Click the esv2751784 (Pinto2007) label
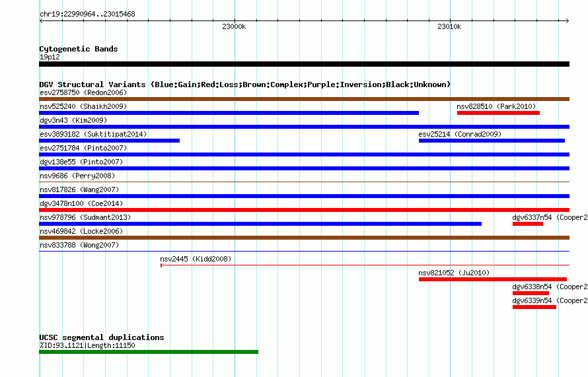The width and height of the screenshot is (588, 377). point(83,148)
